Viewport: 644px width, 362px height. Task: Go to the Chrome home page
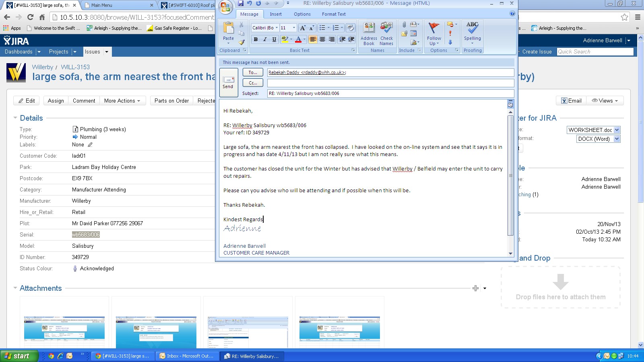(42, 17)
